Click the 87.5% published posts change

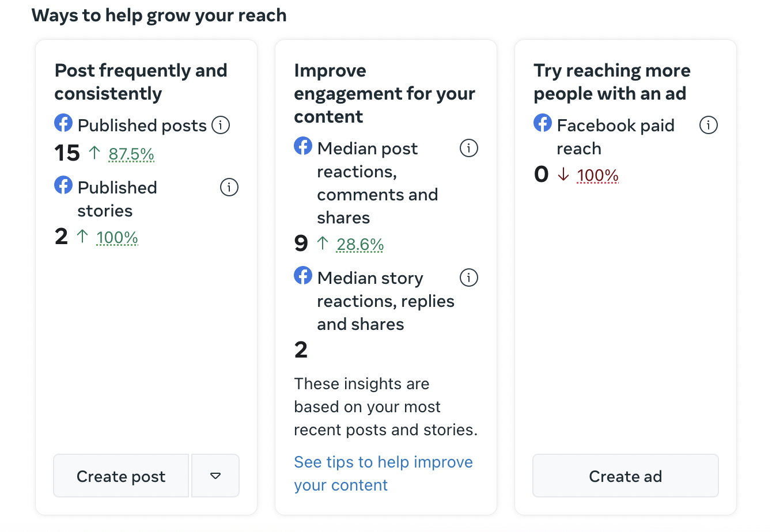131,154
